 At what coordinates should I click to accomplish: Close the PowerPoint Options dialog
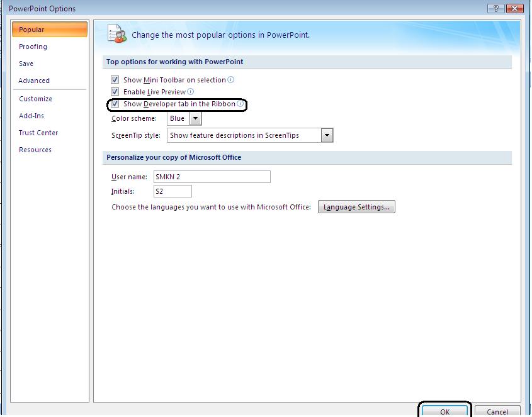(x=515, y=8)
